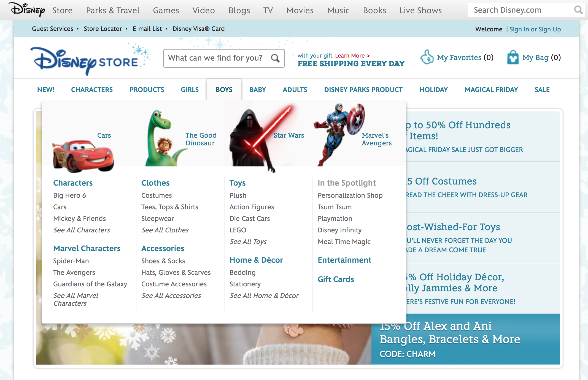Screen dimensions: 588x380
Task: Open My Favorites piggy bank icon
Action: (427, 57)
